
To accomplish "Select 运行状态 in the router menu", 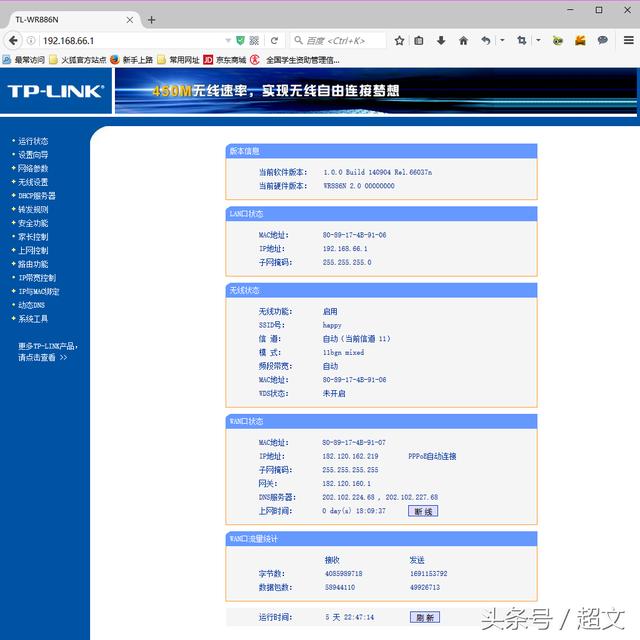I will coord(33,141).
